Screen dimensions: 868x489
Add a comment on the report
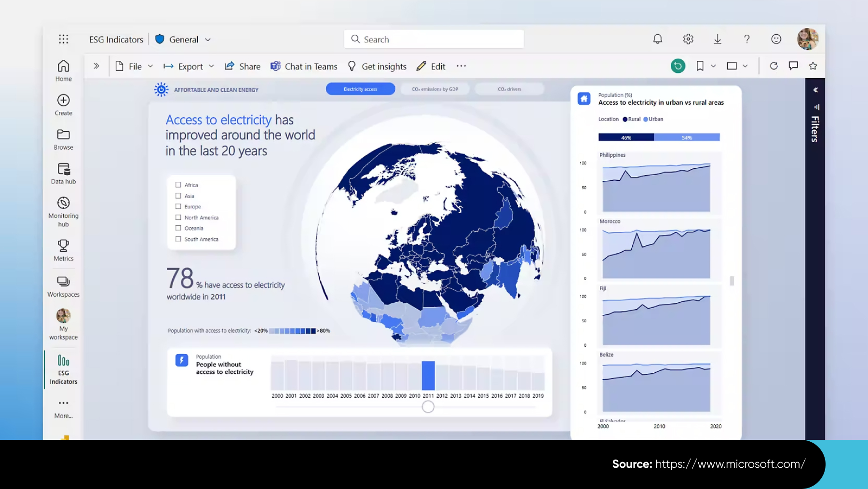(x=793, y=66)
